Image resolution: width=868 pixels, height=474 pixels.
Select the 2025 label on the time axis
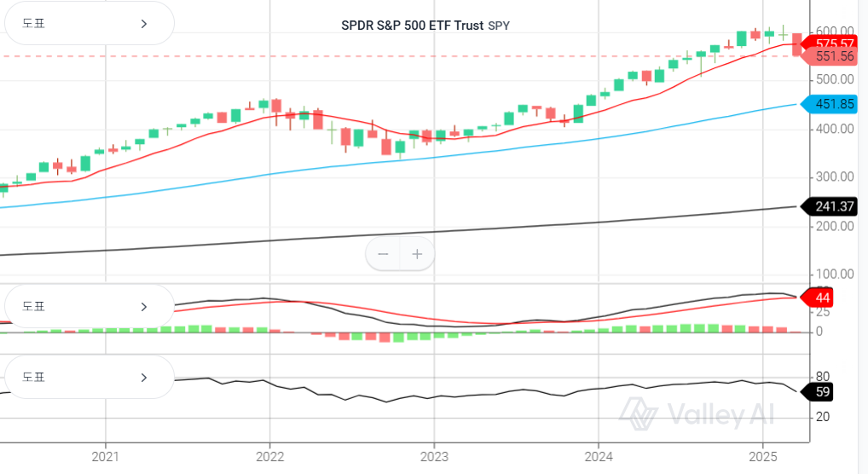(763, 457)
